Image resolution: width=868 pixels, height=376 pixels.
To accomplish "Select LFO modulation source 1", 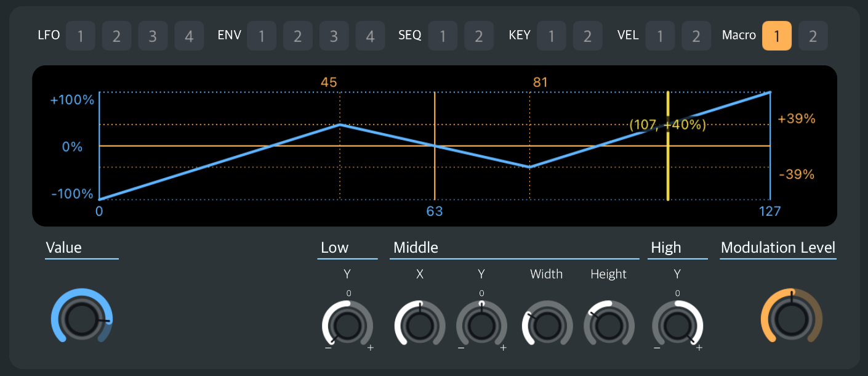I will pyautogui.click(x=80, y=36).
